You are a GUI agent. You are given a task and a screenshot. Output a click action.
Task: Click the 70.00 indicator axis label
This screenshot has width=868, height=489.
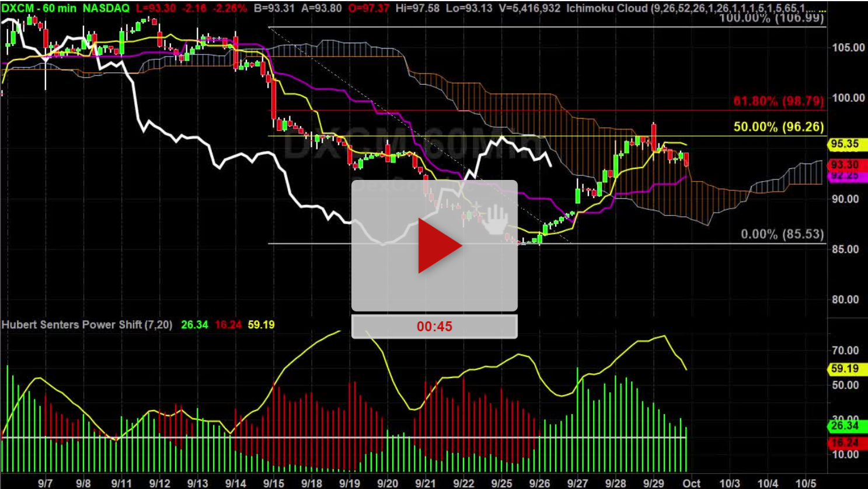pos(845,351)
